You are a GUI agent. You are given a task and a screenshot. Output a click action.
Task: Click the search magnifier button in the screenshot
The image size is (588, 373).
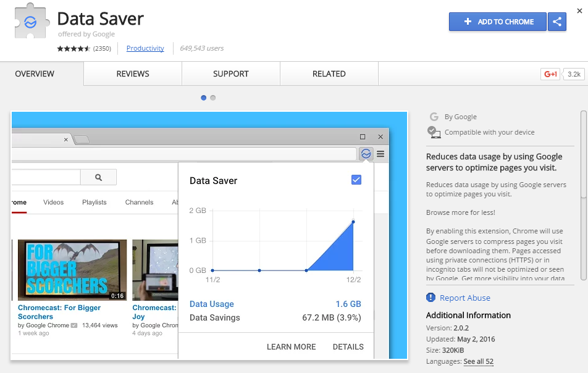point(99,177)
